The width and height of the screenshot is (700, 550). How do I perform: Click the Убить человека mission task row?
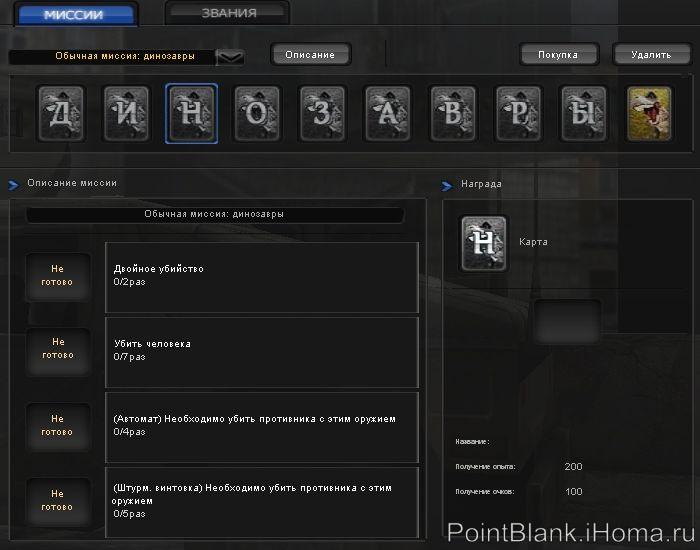tap(261, 350)
